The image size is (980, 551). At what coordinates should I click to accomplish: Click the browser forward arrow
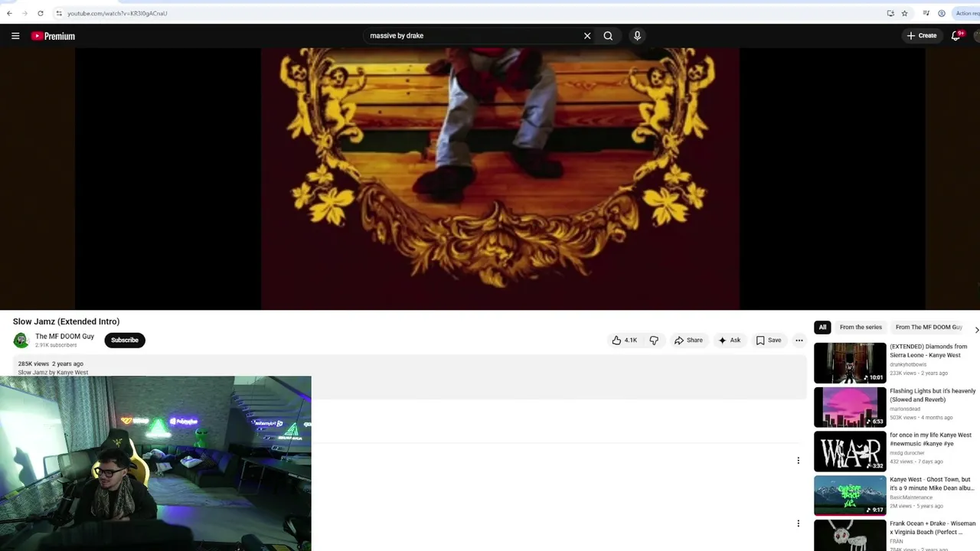24,13
